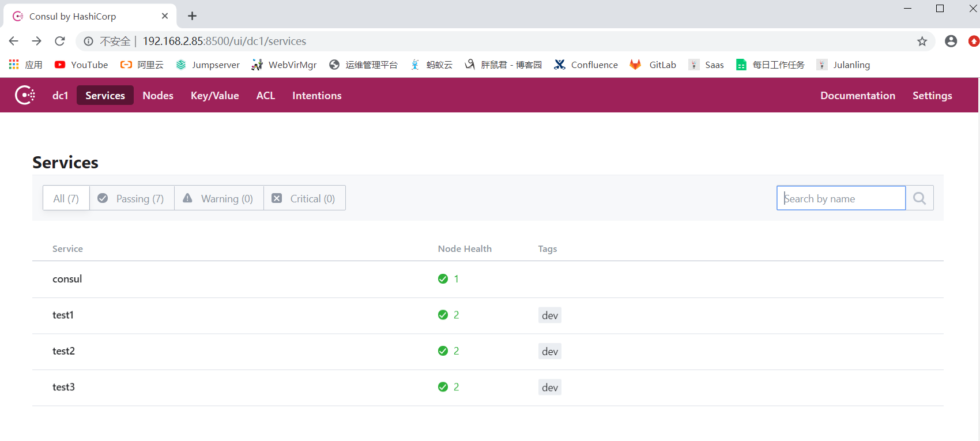Open a new browser tab
The image size is (980, 441).
tap(193, 16)
